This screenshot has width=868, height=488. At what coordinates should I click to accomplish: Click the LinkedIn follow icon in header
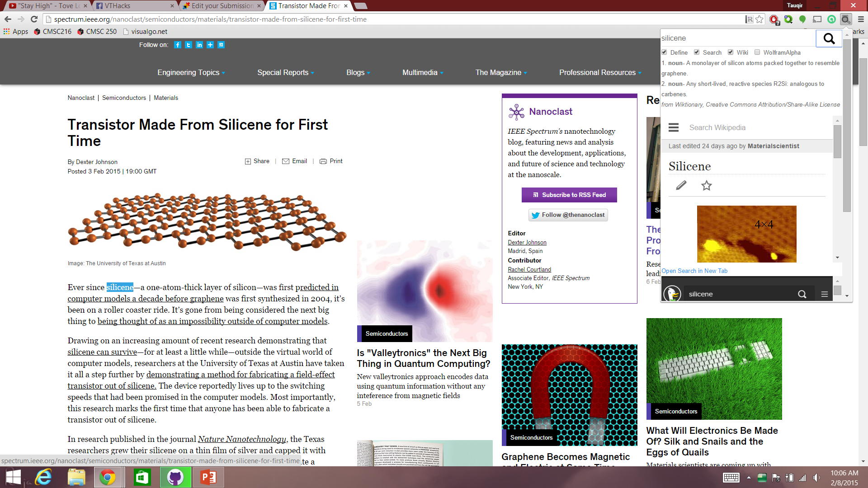coord(199,45)
